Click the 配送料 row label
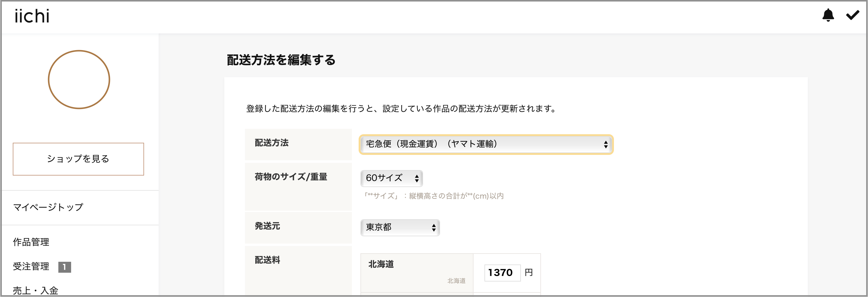Viewport: 868px width, 297px height. click(267, 260)
